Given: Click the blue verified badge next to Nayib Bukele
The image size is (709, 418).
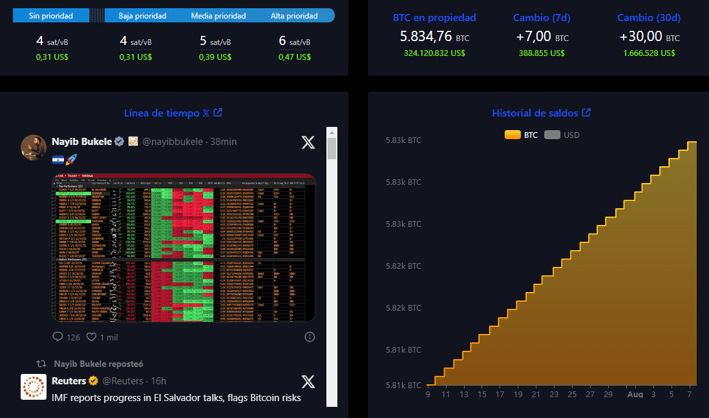Looking at the screenshot, I should pyautogui.click(x=119, y=142).
